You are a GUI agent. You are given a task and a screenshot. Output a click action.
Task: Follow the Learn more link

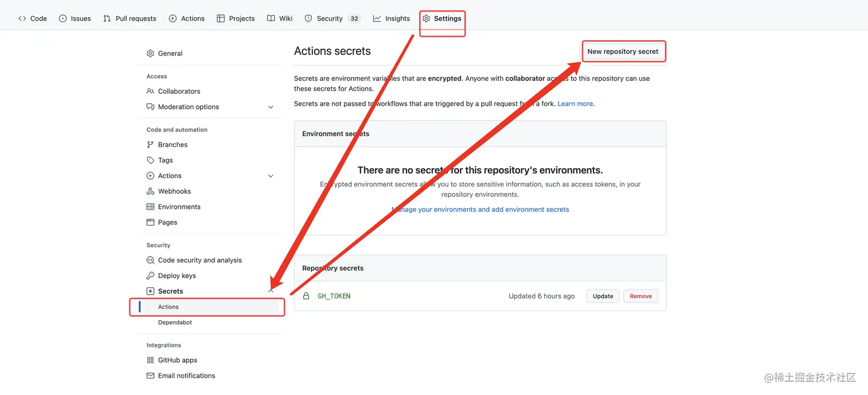(x=575, y=104)
